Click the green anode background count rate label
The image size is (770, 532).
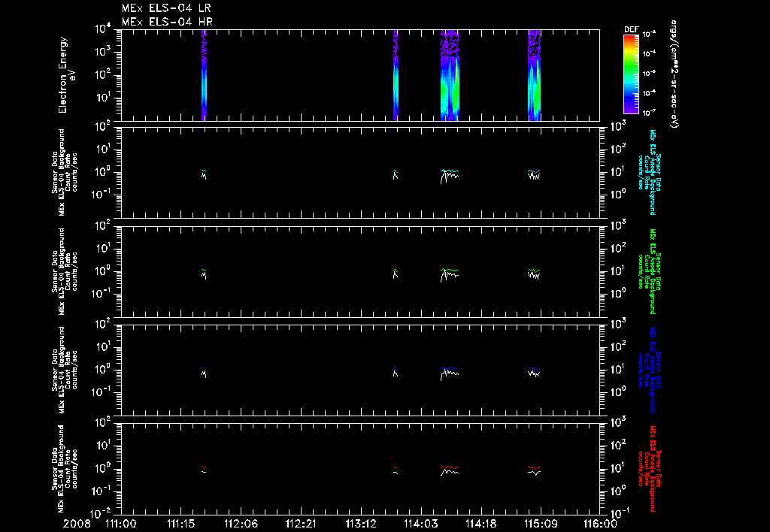tap(649, 271)
